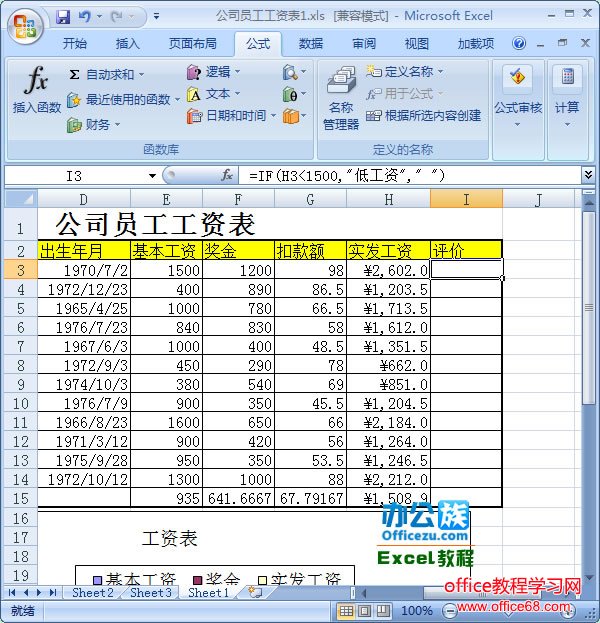
Task: Switch to Page Break Preview
Action: tap(383, 611)
